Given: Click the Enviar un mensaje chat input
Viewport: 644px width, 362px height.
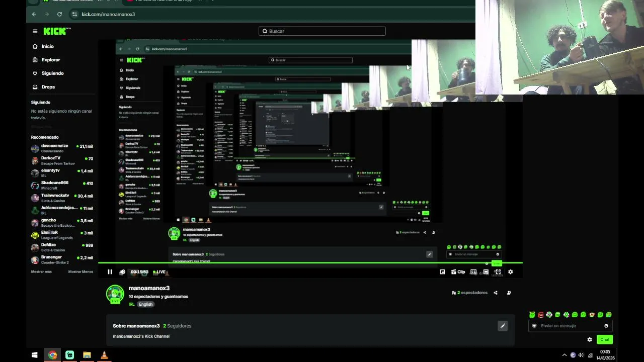Looking at the screenshot, I should pos(571,326).
